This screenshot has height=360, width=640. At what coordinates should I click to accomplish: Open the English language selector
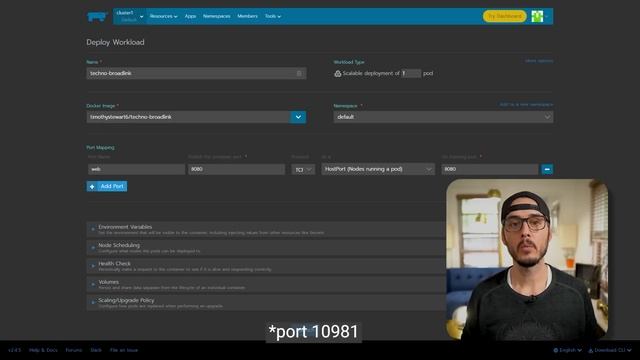click(567, 350)
